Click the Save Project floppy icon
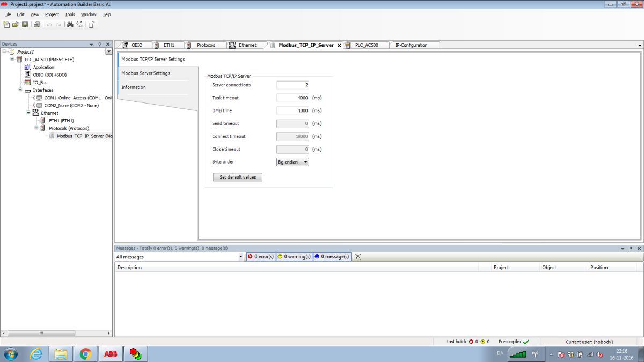 point(25,25)
